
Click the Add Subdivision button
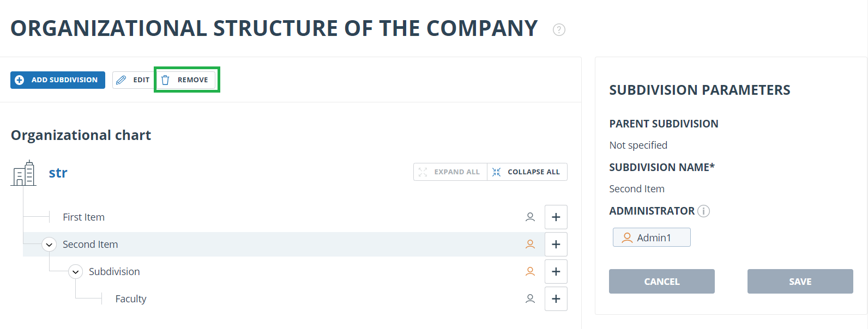tap(58, 80)
